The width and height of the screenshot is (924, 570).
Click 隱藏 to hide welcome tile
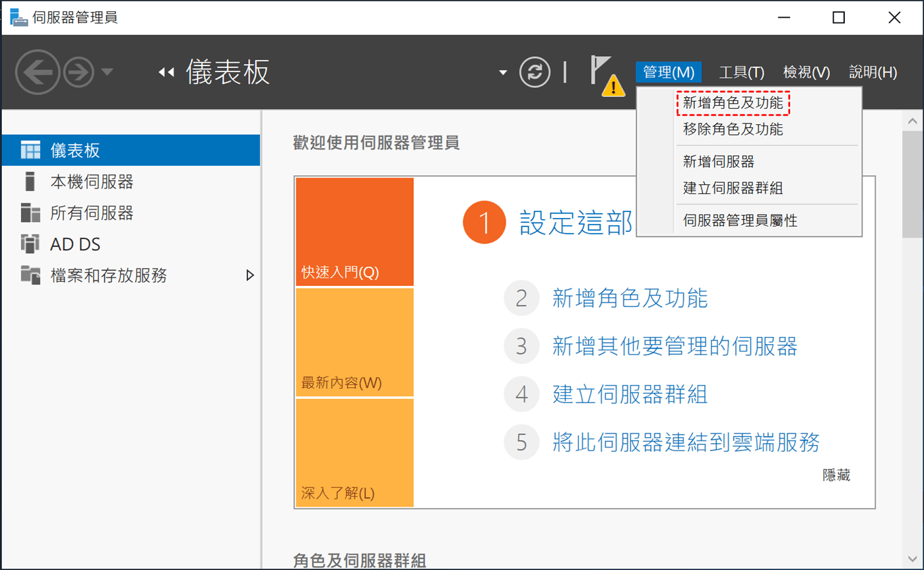836,475
